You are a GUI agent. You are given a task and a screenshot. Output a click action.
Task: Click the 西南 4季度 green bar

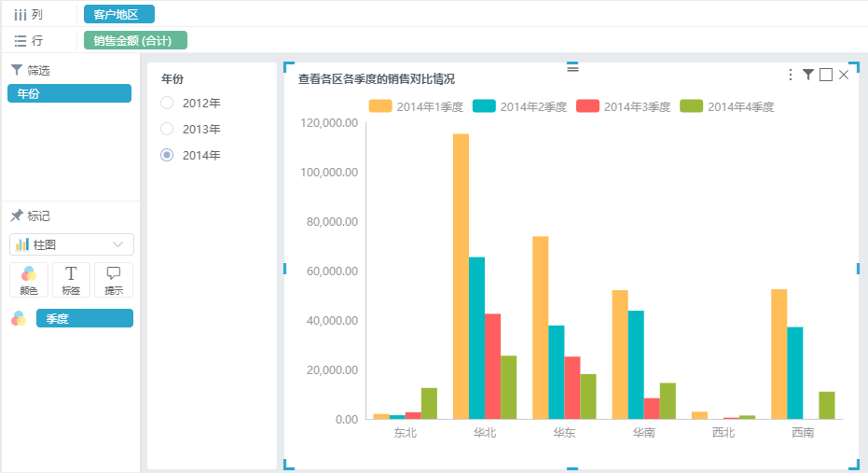coord(827,406)
